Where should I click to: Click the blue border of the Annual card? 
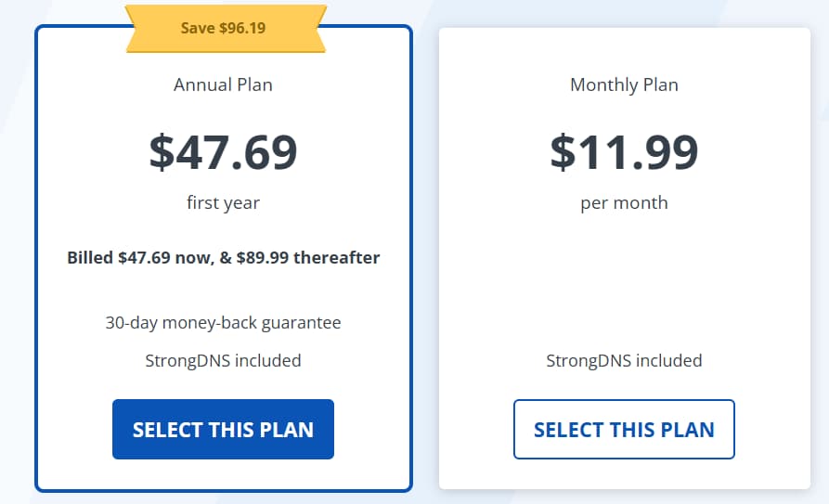37,278
